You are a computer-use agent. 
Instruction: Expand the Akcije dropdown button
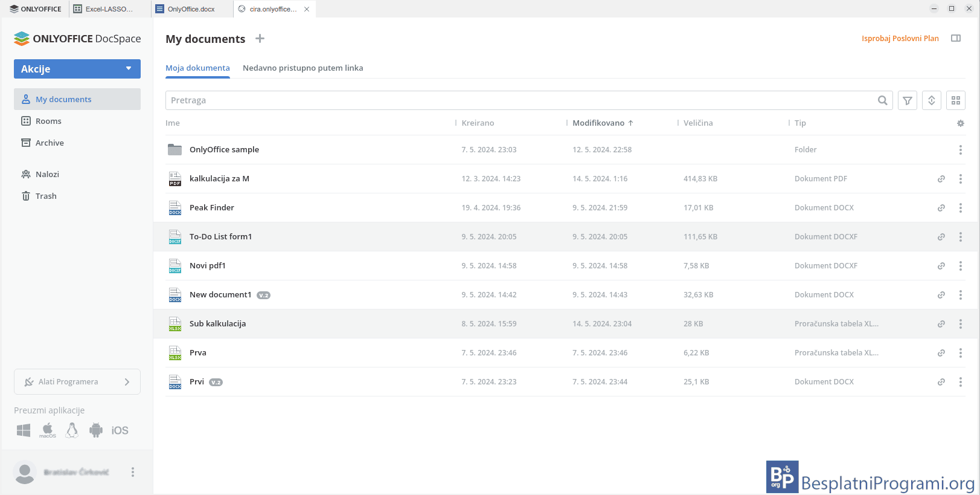pyautogui.click(x=77, y=69)
